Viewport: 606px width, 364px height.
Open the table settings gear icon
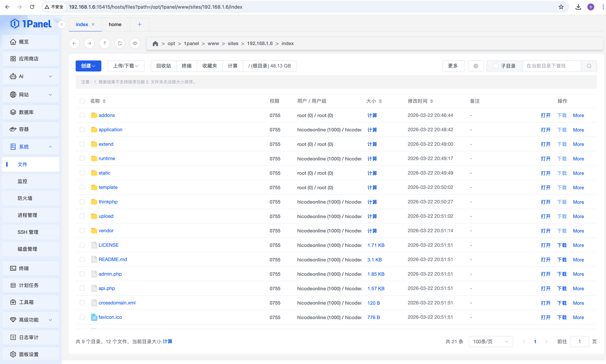point(475,66)
